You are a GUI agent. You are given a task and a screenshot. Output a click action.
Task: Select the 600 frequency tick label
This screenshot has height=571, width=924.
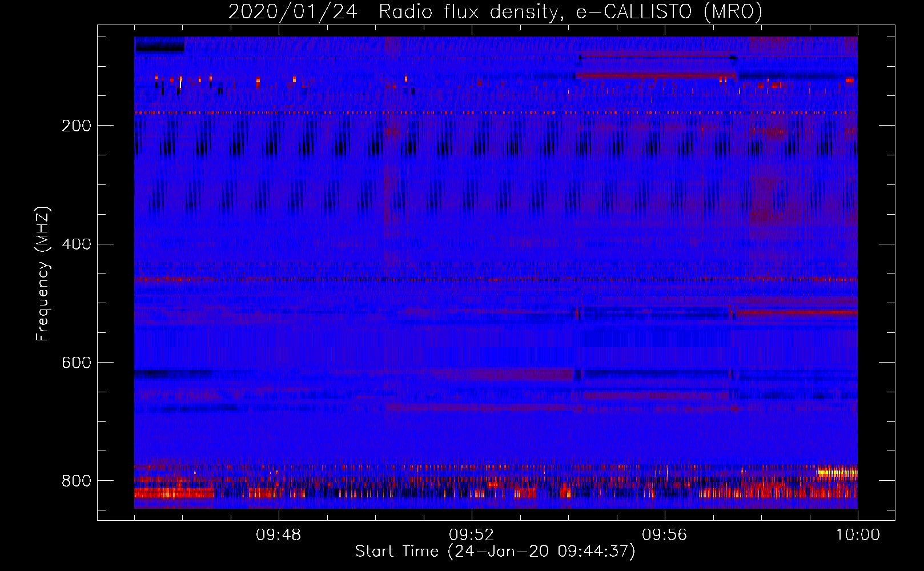point(77,363)
